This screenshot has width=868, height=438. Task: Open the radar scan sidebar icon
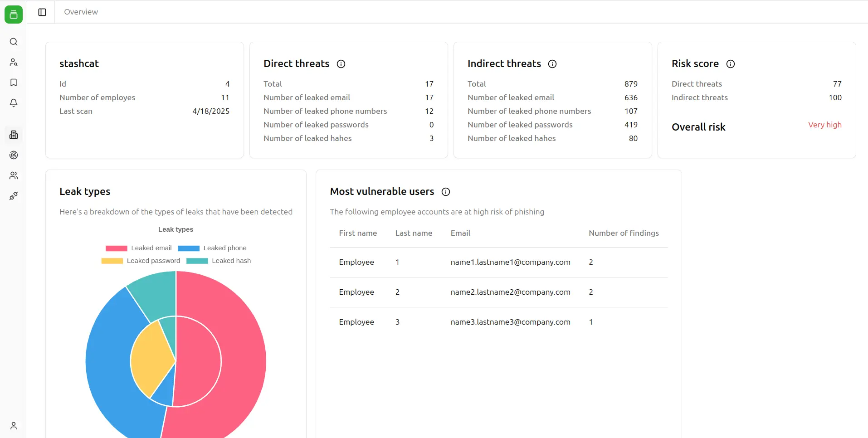pyautogui.click(x=14, y=155)
